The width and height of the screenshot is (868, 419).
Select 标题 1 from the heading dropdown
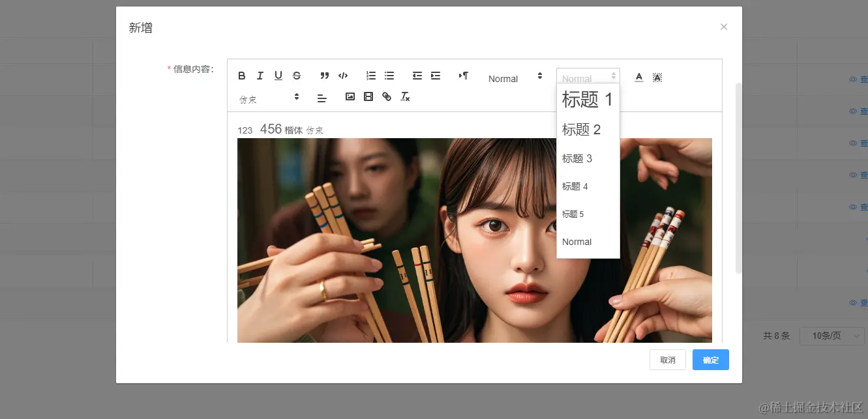tap(586, 99)
